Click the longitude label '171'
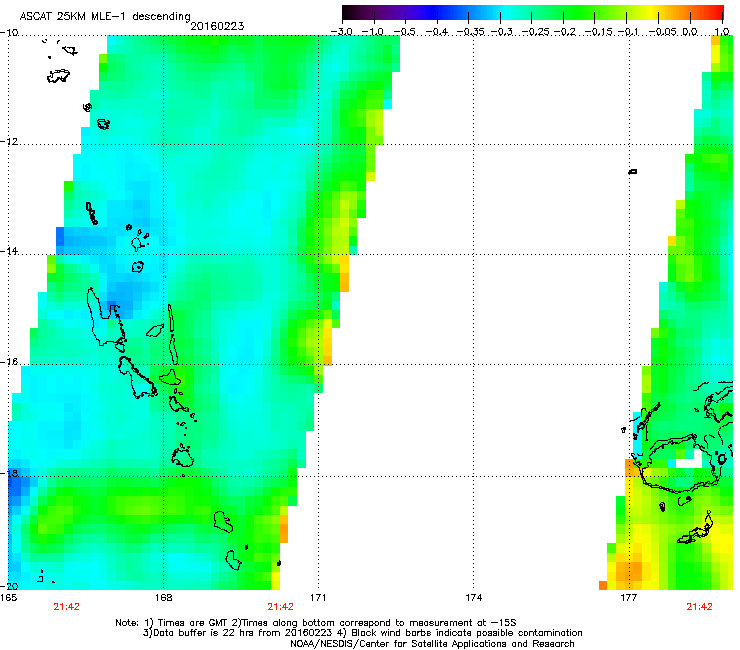This screenshot has height=650, width=740. point(318,598)
